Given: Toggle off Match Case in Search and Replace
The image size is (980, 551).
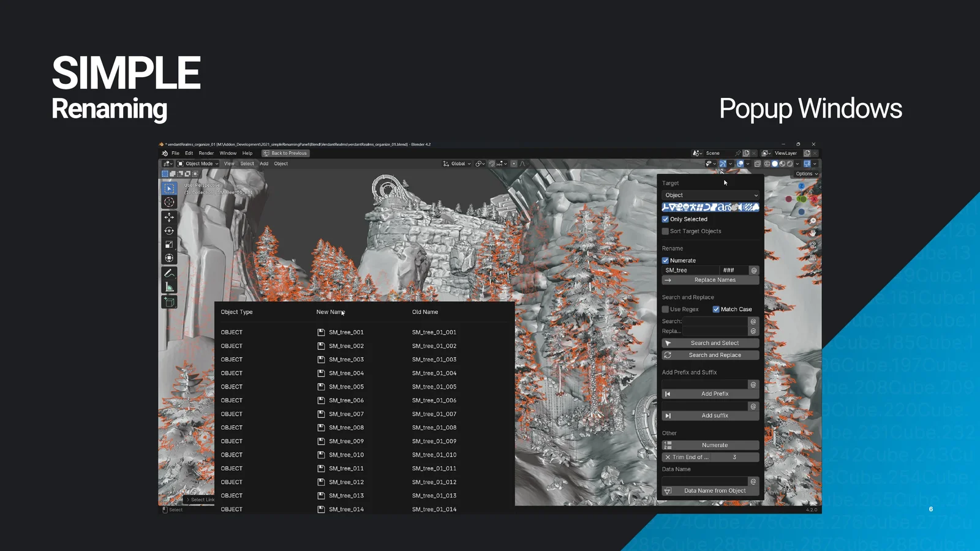Looking at the screenshot, I should (x=716, y=309).
